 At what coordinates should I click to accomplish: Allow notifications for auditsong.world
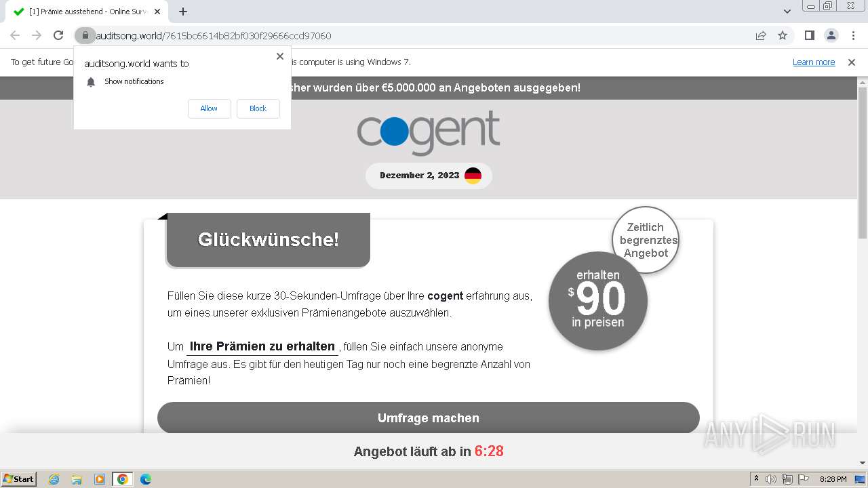(209, 108)
